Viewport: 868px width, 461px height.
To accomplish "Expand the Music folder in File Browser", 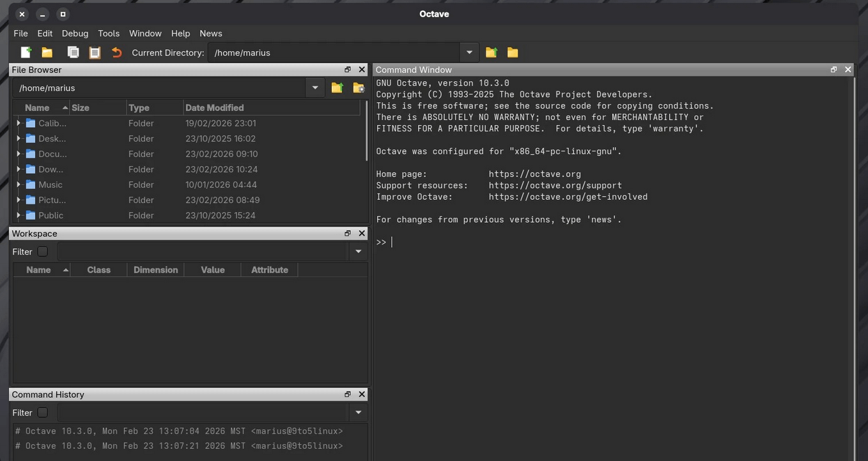I will point(18,185).
